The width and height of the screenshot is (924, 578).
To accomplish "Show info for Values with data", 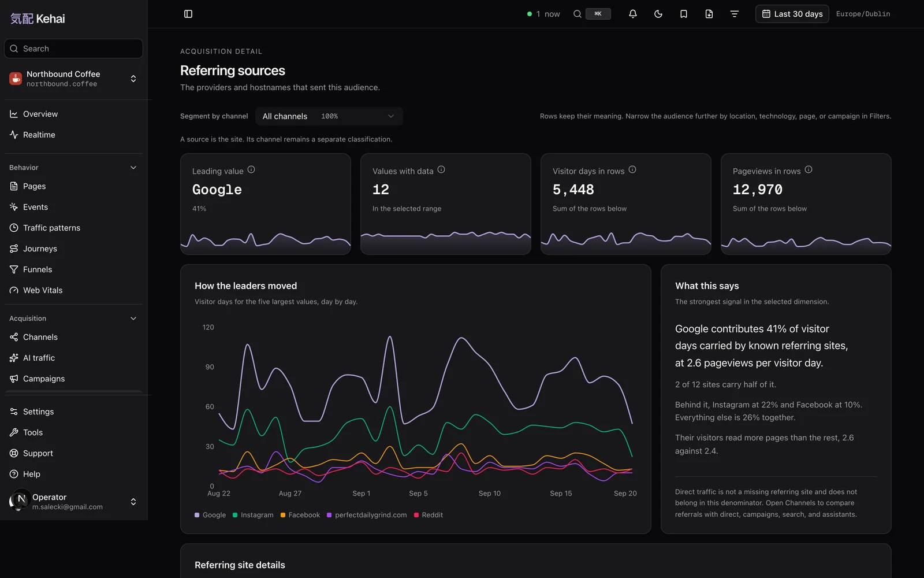I will 441,170.
